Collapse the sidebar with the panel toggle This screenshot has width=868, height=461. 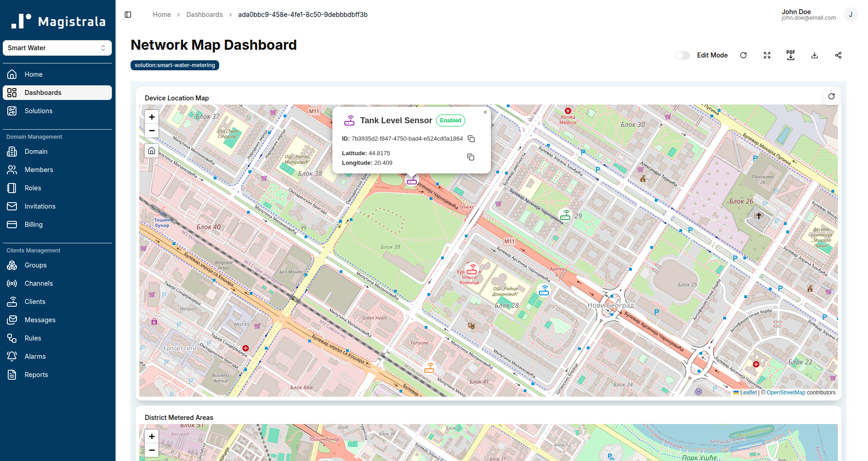tap(127, 14)
